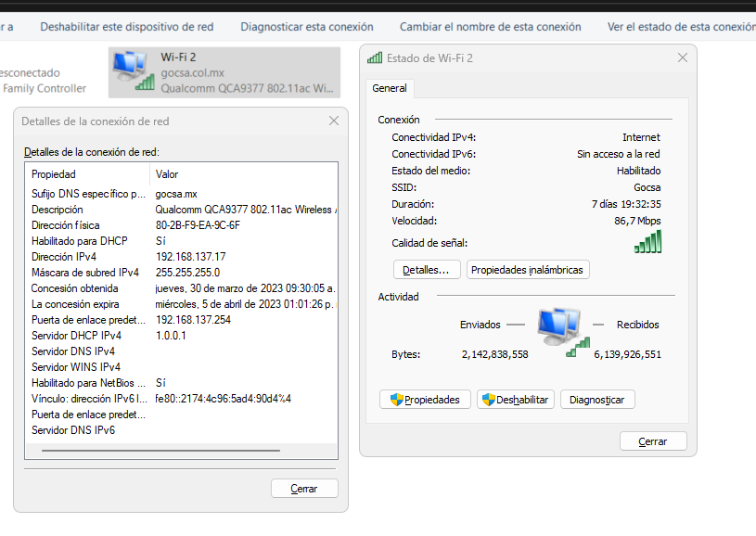This screenshot has width=756, height=536.
Task: Click the Calidad de señal bars indicator
Action: click(649, 242)
